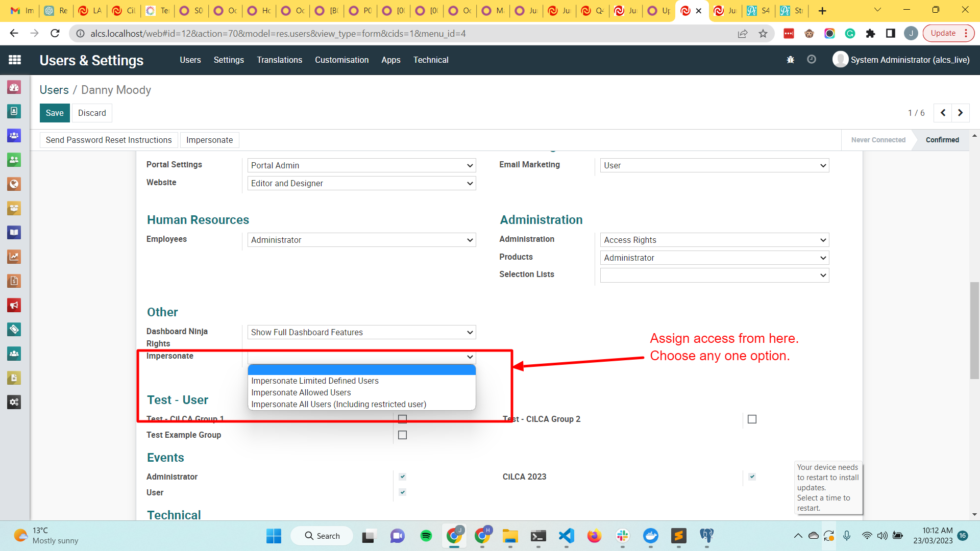Click the Save button

click(55, 113)
